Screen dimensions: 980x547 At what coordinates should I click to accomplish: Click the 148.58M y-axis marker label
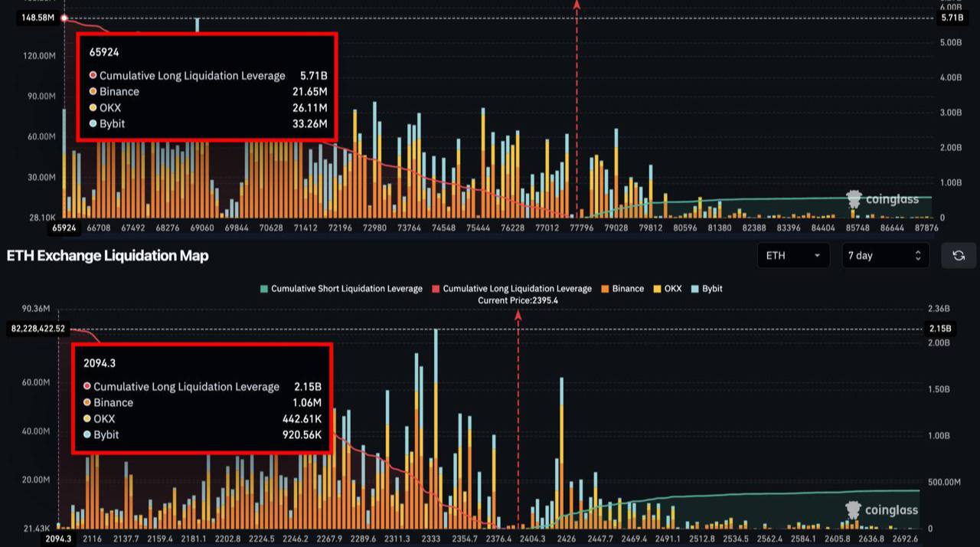tap(38, 18)
